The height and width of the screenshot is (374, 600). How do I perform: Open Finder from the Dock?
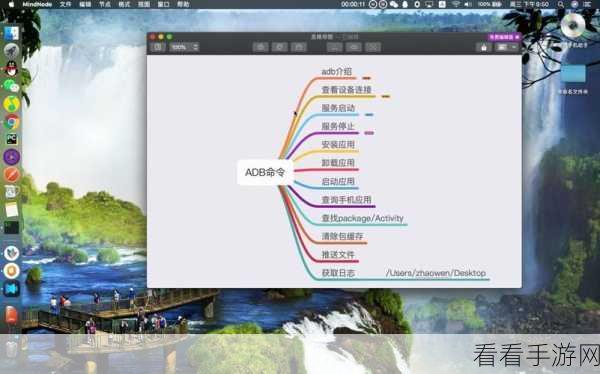11,34
